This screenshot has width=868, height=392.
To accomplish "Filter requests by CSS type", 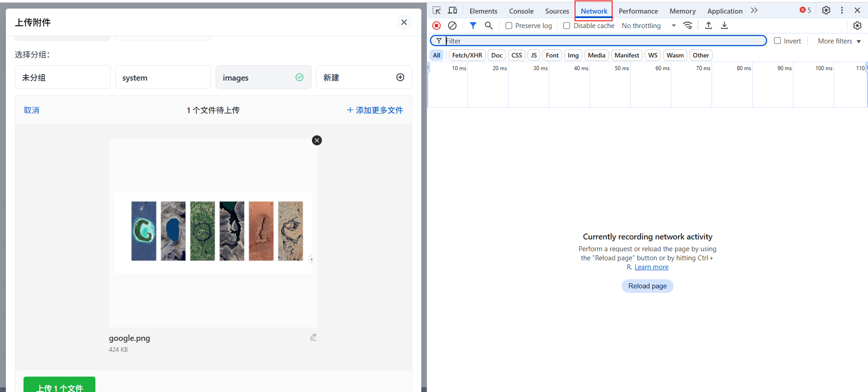I will point(516,55).
